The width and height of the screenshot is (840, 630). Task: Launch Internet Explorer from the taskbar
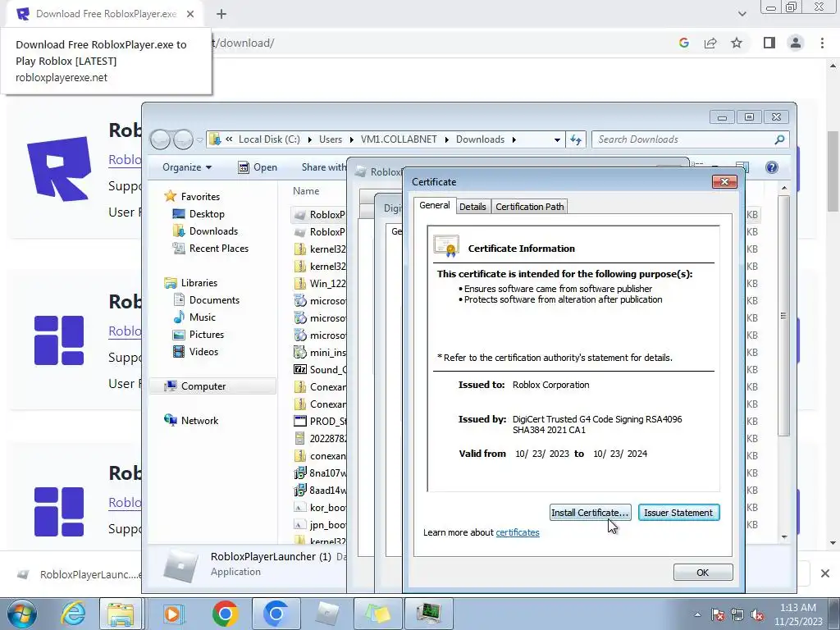(x=72, y=614)
